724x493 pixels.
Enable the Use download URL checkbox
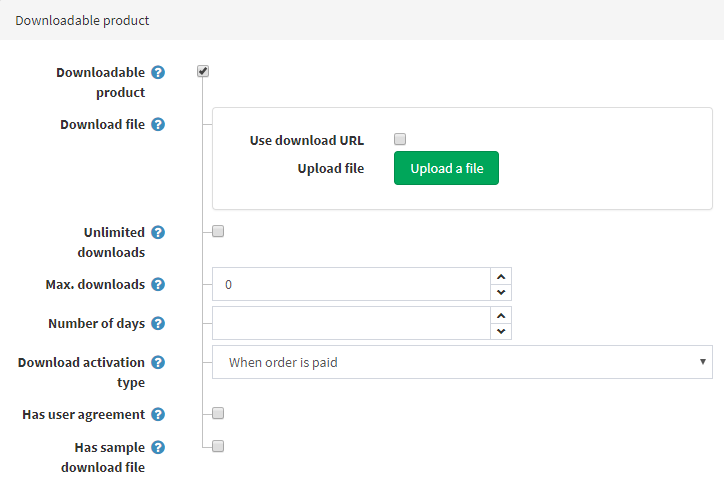coord(400,140)
